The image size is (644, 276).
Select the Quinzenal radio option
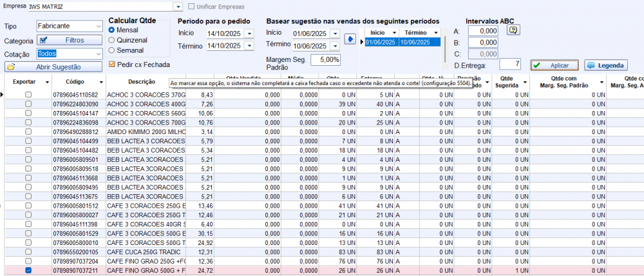112,40
